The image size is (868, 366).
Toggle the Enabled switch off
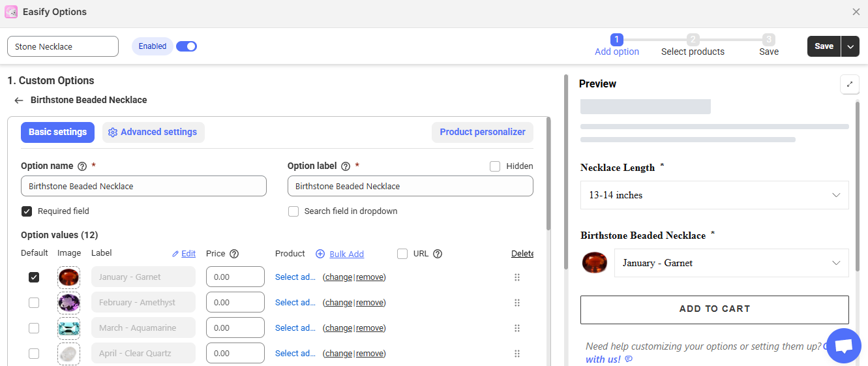click(187, 46)
